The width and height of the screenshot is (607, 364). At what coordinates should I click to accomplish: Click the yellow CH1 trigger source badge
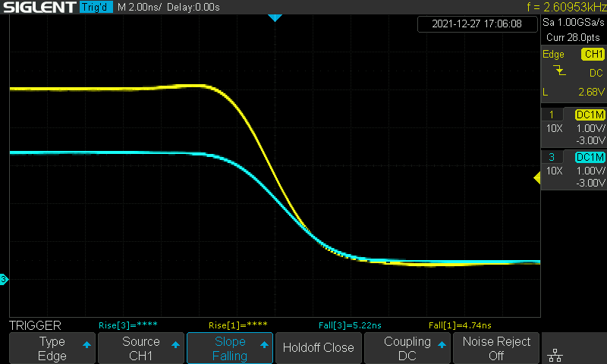click(x=593, y=54)
